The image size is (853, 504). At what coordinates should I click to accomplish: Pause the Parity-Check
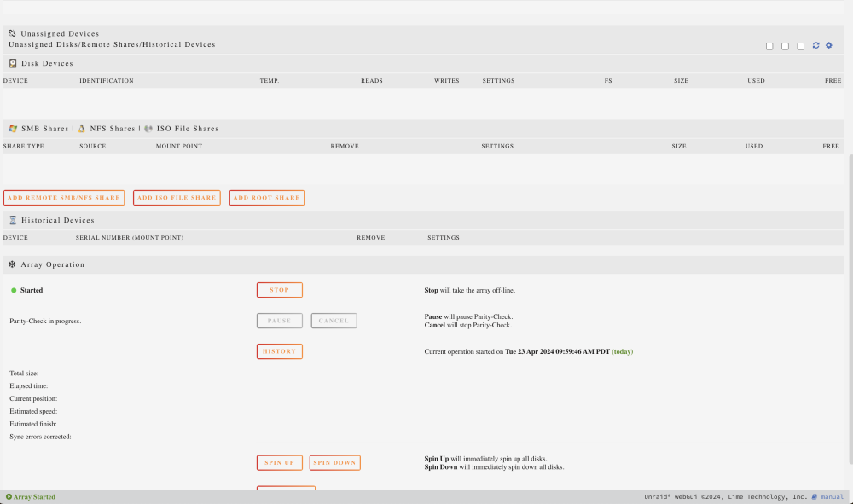280,321
